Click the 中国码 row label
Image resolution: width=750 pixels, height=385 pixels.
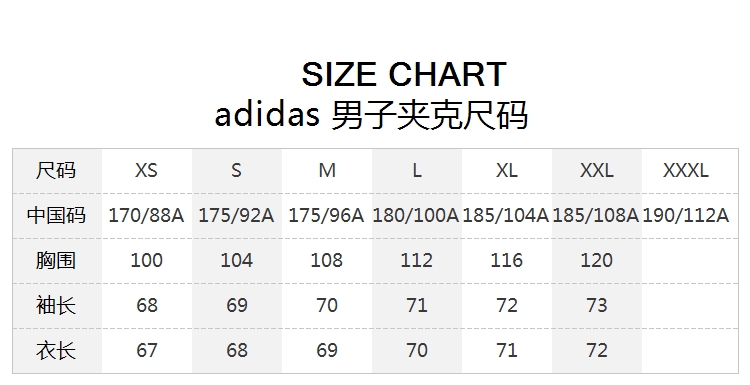pos(56,215)
